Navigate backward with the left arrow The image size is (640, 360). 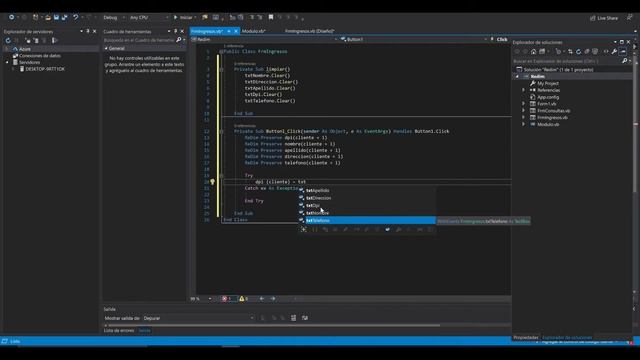point(262,299)
